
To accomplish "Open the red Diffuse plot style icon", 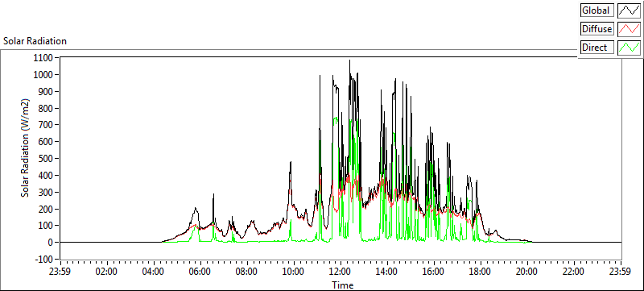I will [x=629, y=29].
